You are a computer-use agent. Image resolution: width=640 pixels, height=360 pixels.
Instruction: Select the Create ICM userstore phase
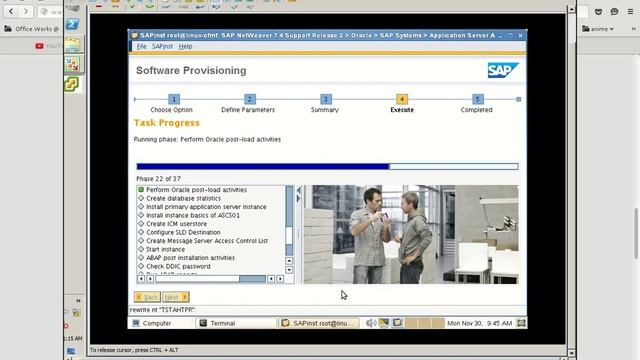pyautogui.click(x=176, y=224)
